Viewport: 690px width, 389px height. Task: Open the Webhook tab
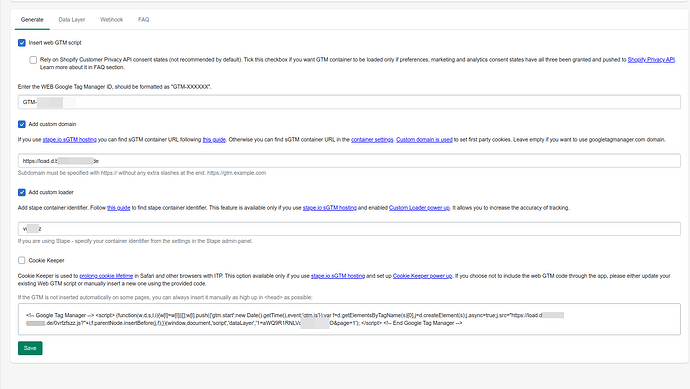(111, 20)
